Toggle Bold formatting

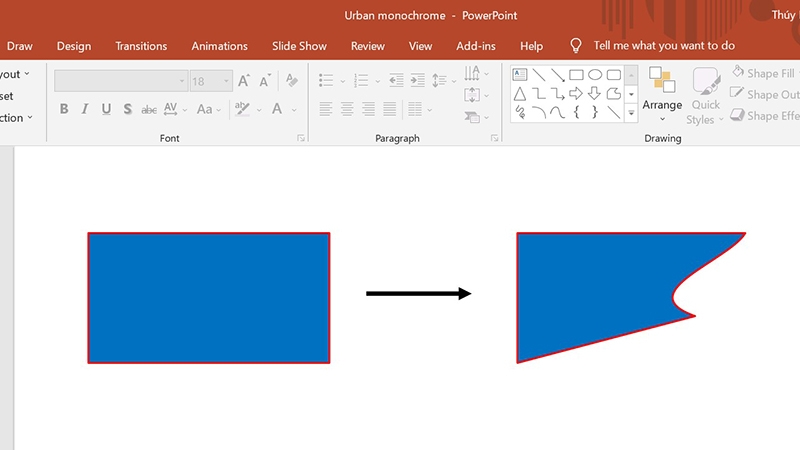click(64, 109)
